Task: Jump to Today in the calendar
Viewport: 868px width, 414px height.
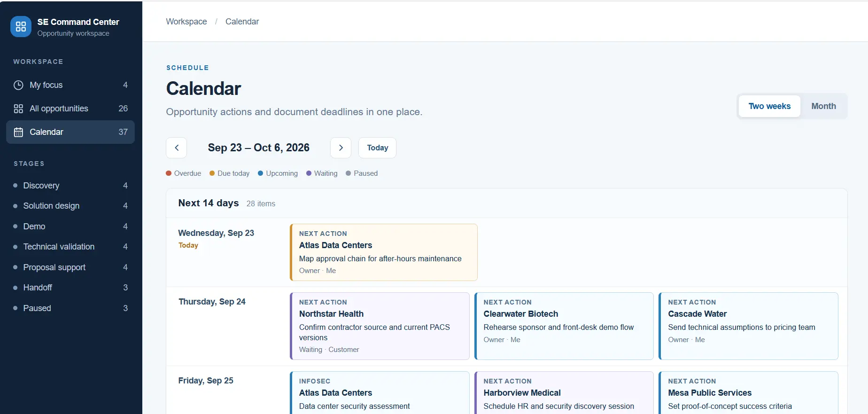Action: pyautogui.click(x=378, y=148)
